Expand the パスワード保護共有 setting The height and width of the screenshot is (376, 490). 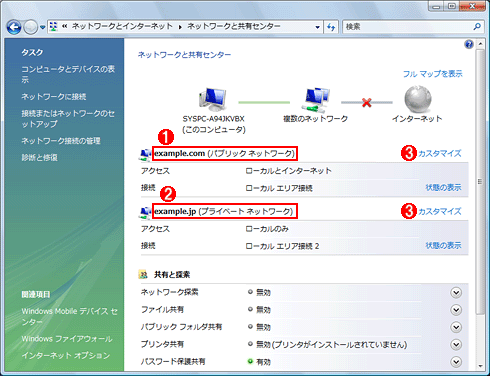click(x=456, y=362)
